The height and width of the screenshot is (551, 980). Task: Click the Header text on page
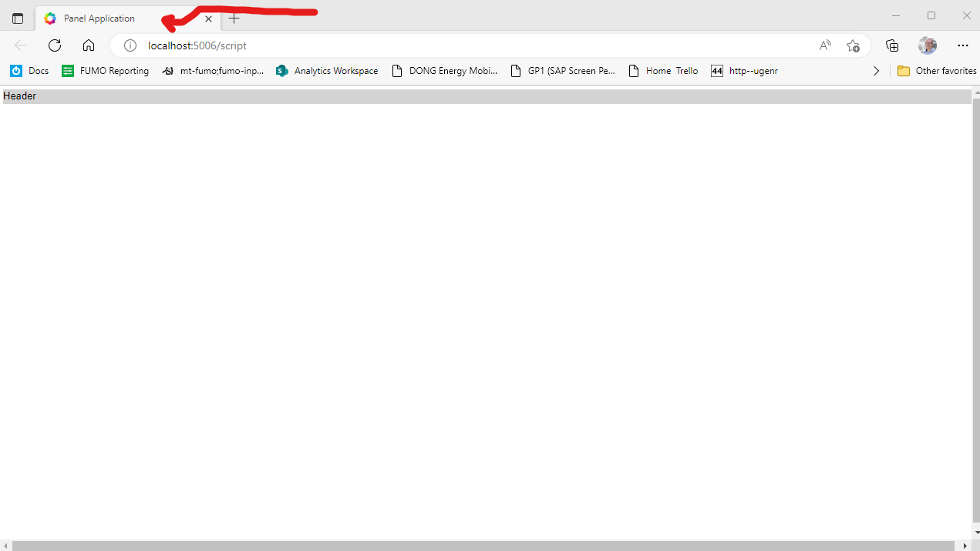19,96
